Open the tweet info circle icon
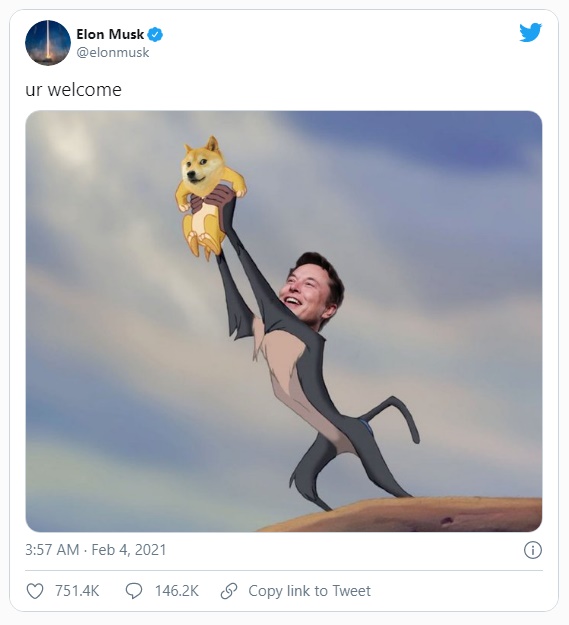569x625 pixels. click(533, 550)
